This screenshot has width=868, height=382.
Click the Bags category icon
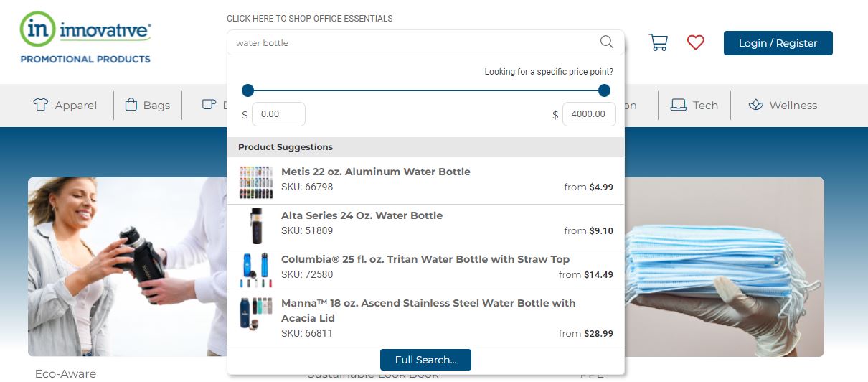click(131, 105)
